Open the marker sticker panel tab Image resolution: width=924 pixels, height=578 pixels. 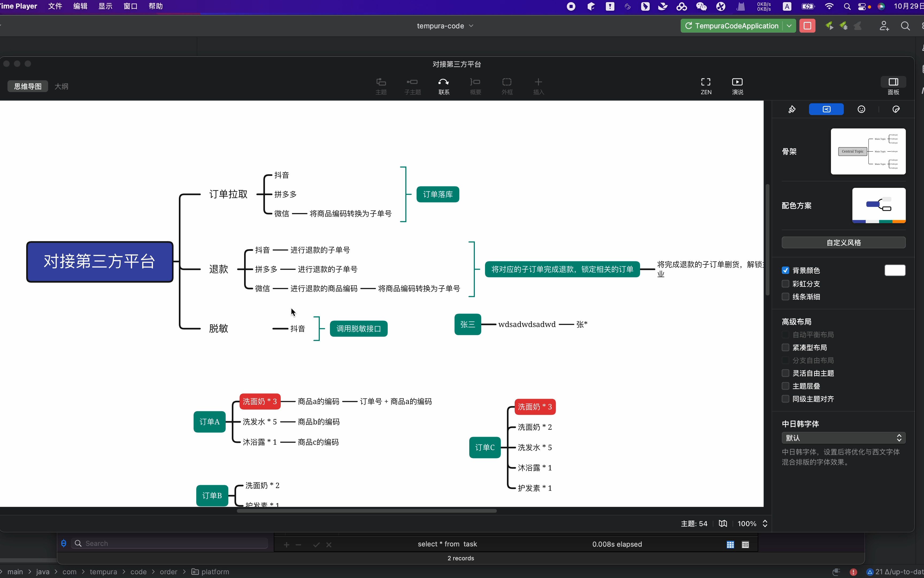point(896,109)
